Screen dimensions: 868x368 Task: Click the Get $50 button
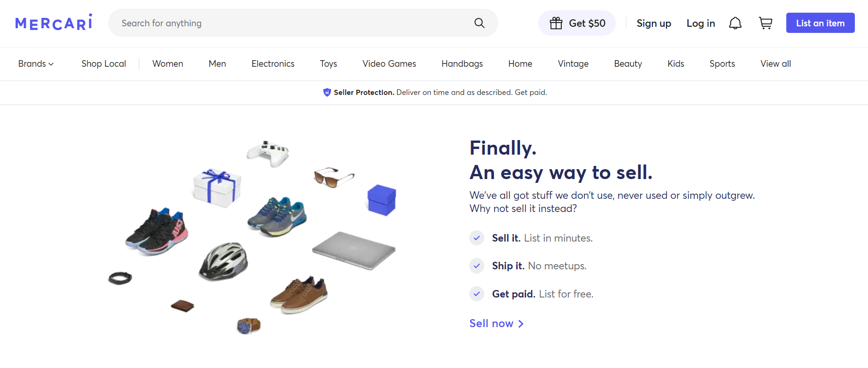coord(577,23)
